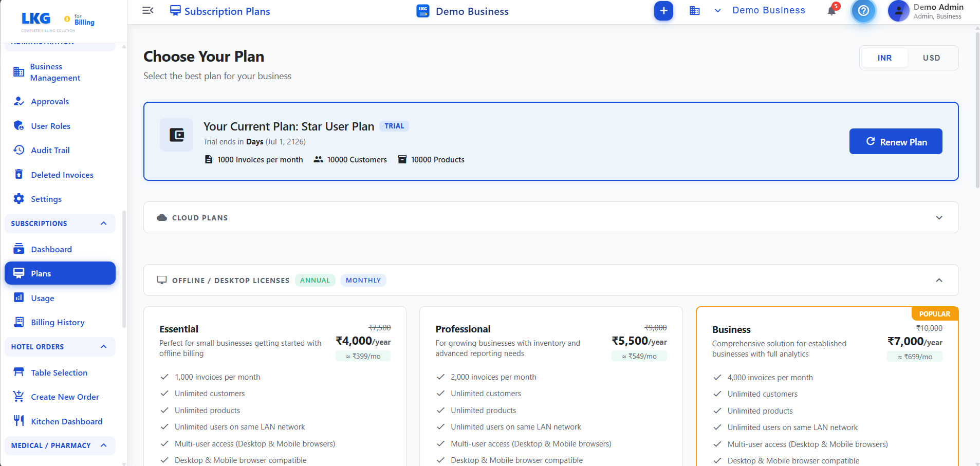
Task: Click the Subscription Plans monitor icon
Action: [x=175, y=11]
